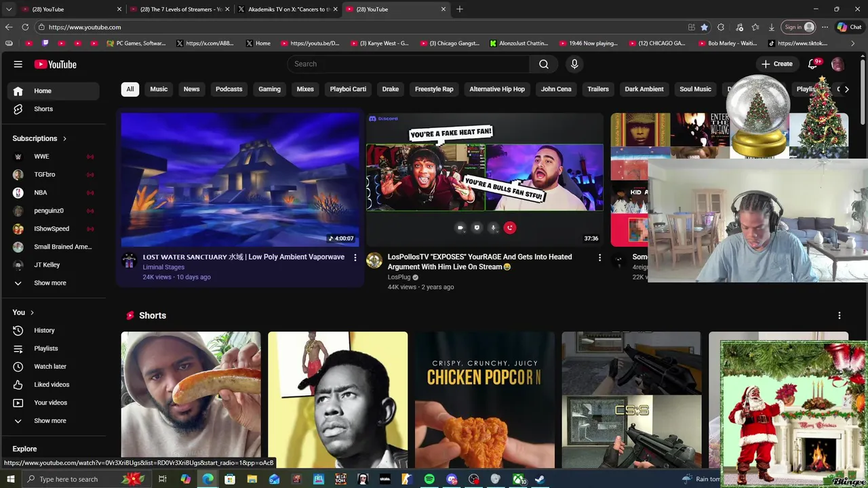Start voice search with microphone icon
This screenshot has height=488, width=868.
(x=574, y=64)
